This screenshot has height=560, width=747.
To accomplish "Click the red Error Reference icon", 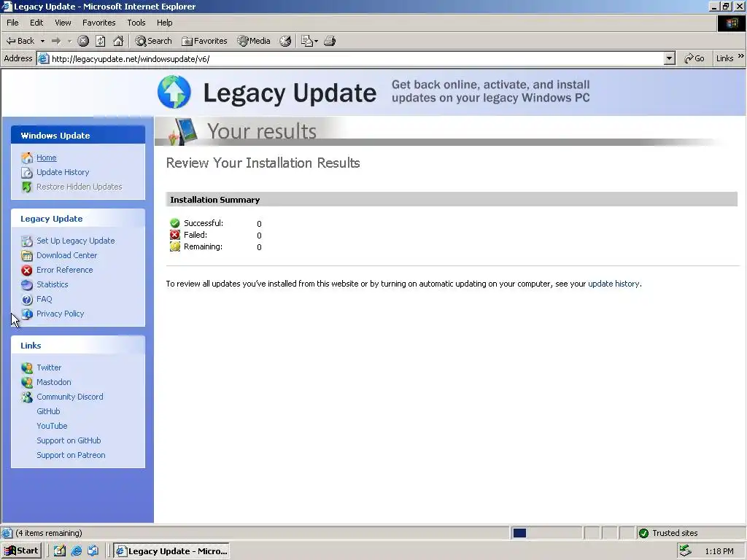I will point(27,271).
